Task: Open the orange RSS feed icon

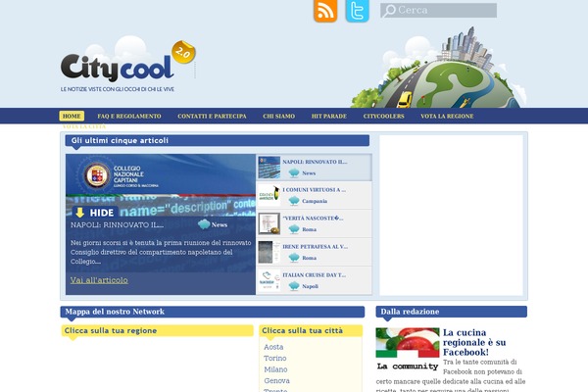Action: point(325,11)
